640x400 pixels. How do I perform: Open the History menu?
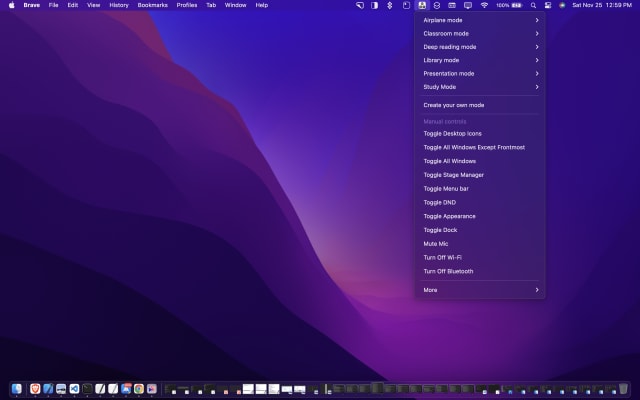click(119, 5)
